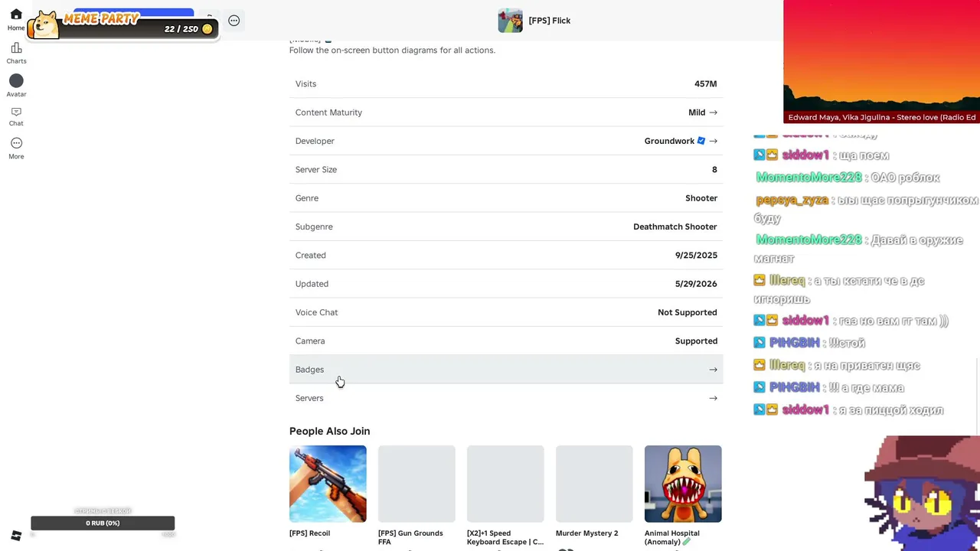Click the [FPS] Flick title text
The width and height of the screenshot is (980, 551).
[x=550, y=21]
